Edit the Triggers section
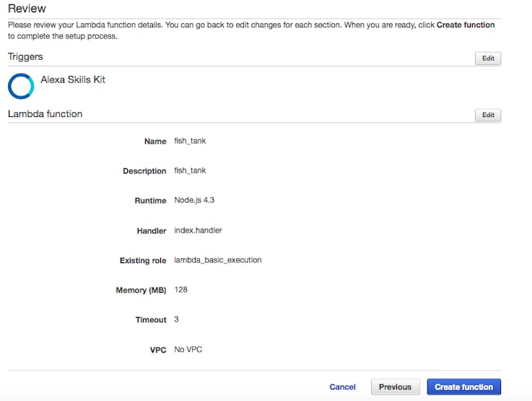The image size is (532, 401). [488, 59]
